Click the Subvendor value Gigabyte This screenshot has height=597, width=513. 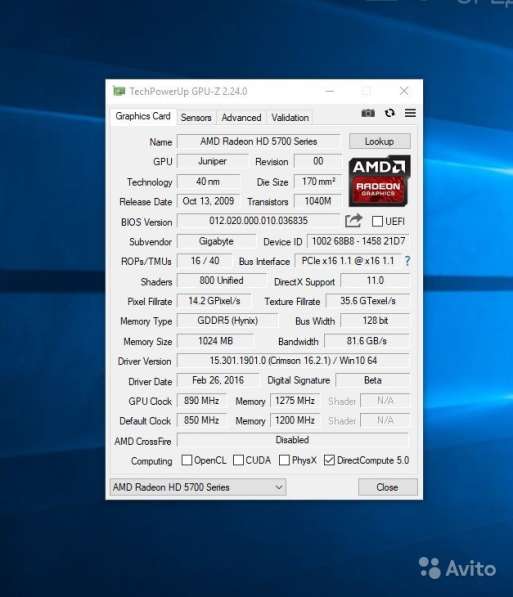pos(216,241)
